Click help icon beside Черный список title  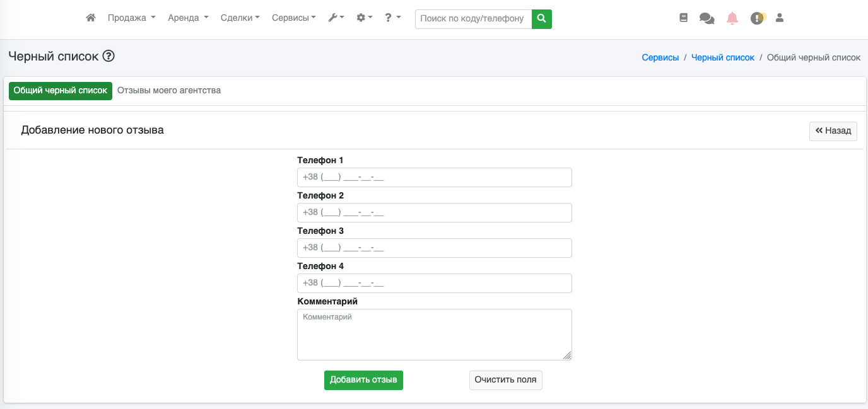tap(108, 56)
